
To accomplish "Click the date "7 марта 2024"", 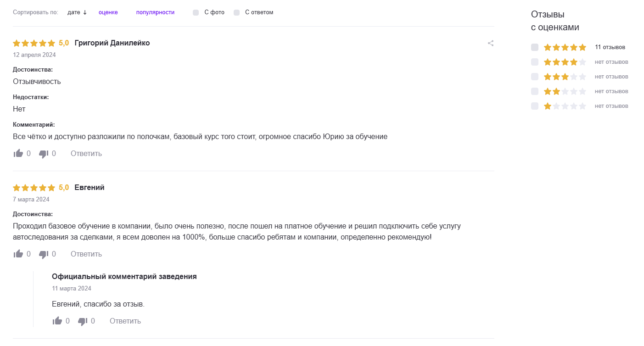I will point(31,200).
